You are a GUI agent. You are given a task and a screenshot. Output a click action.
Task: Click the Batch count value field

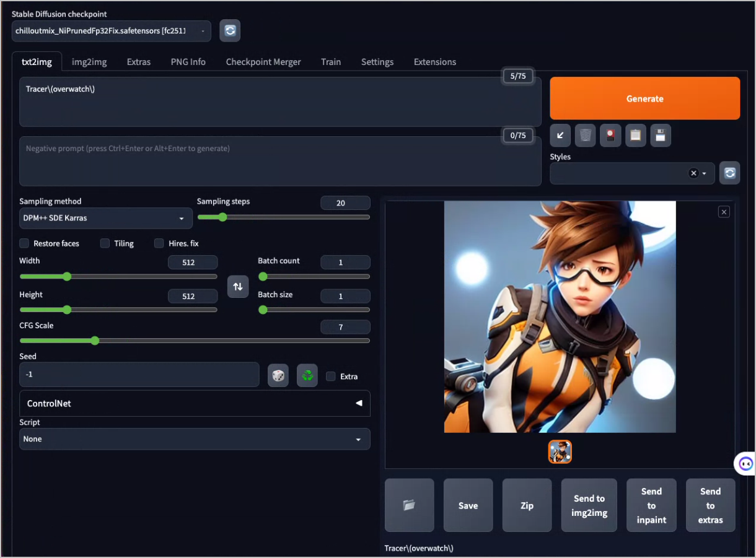(345, 263)
